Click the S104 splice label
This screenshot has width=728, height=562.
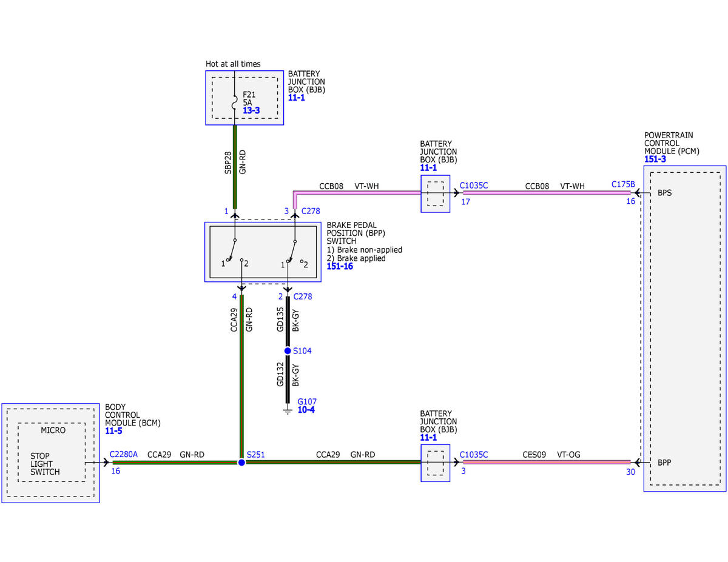[302, 351]
